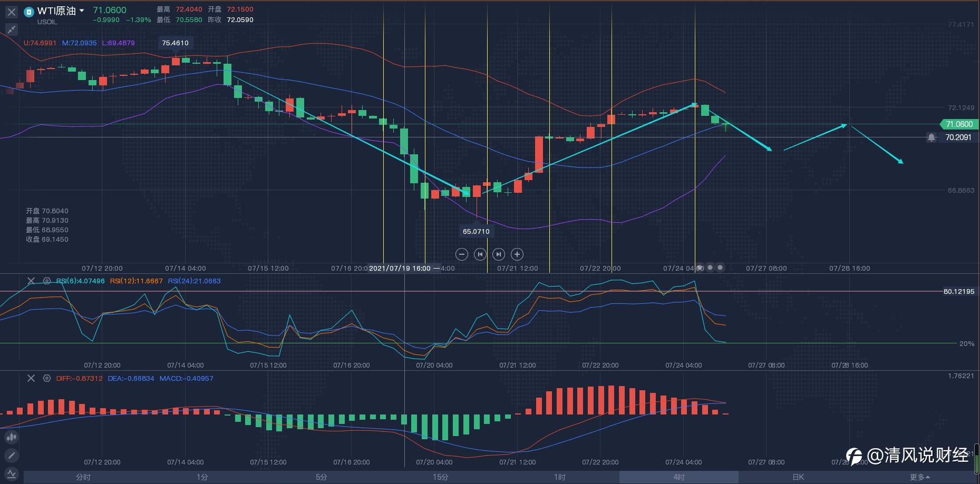The height and width of the screenshot is (484, 980).
Task: Click the Bollinger middle value M:72.0935
Action: point(79,43)
